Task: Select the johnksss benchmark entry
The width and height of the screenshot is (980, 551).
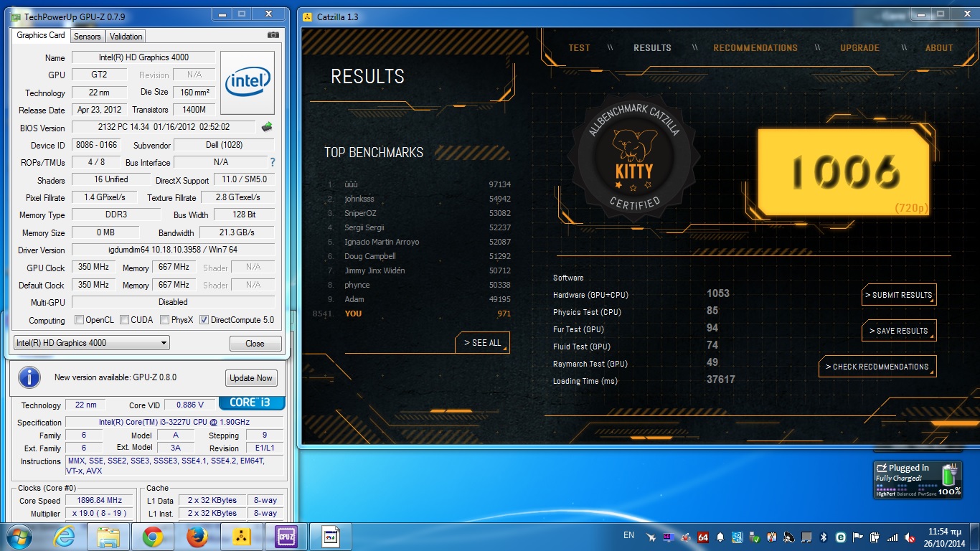Action: pos(420,199)
